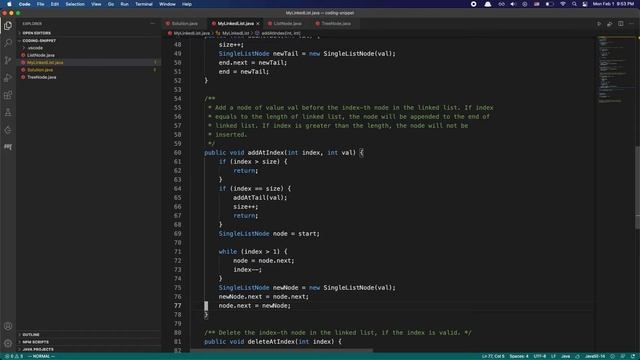Close the MyLinkedList.java tab
Screen dimensions: 640x360
tap(258, 24)
